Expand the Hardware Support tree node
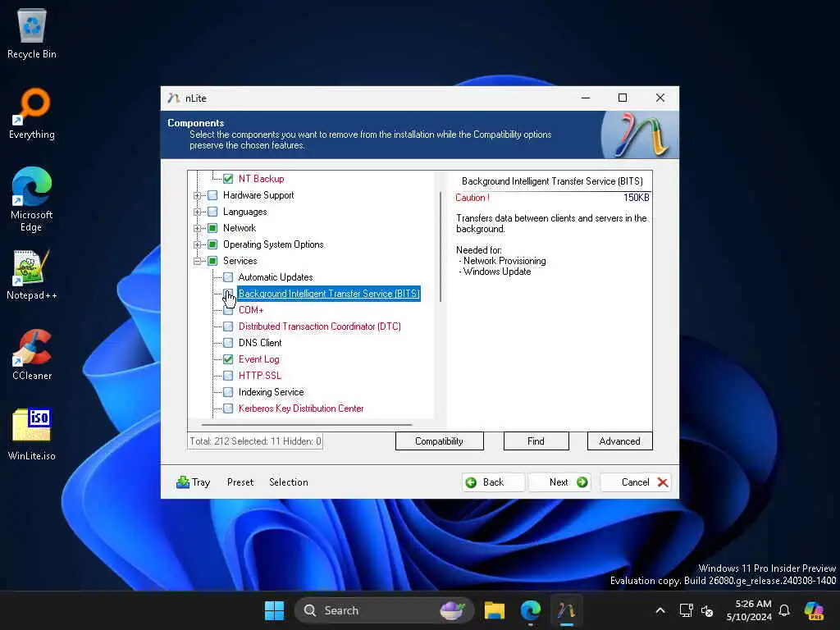 tap(197, 195)
